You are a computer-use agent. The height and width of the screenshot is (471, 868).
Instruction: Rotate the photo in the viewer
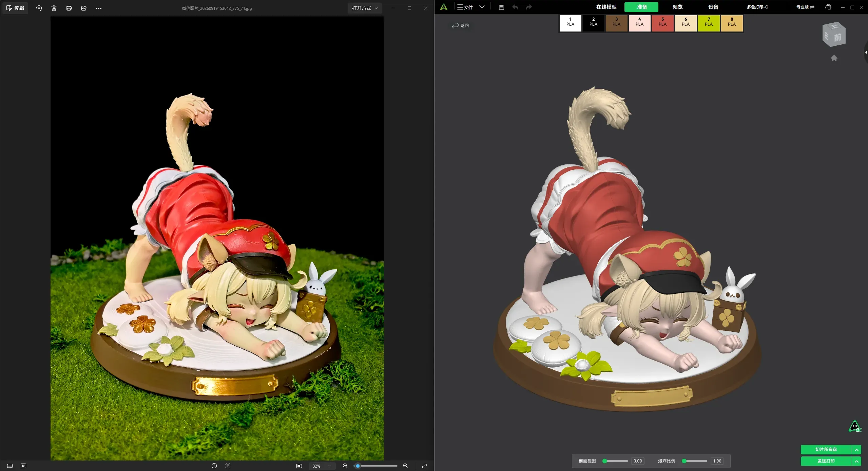[x=39, y=8]
